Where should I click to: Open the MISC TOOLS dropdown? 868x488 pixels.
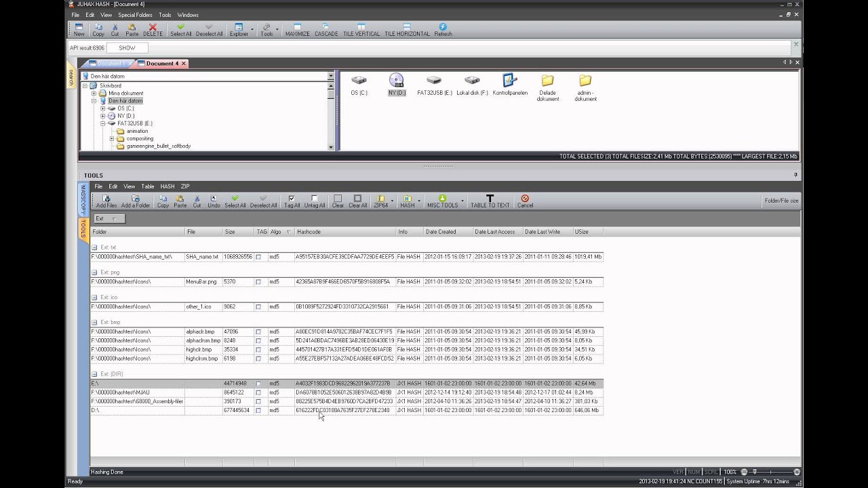click(462, 201)
